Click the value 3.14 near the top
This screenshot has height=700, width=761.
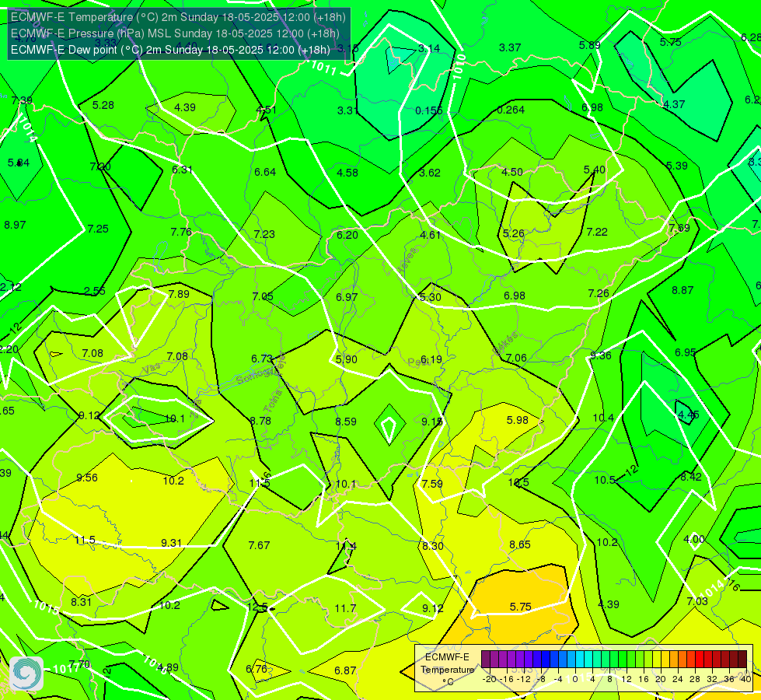pyautogui.click(x=429, y=48)
